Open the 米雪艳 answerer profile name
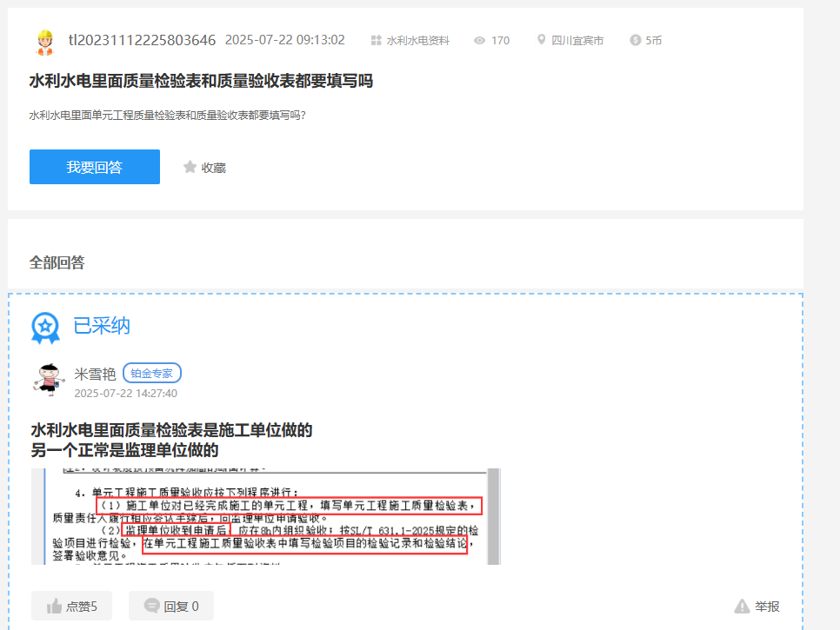Image resolution: width=840 pixels, height=630 pixels. [95, 374]
